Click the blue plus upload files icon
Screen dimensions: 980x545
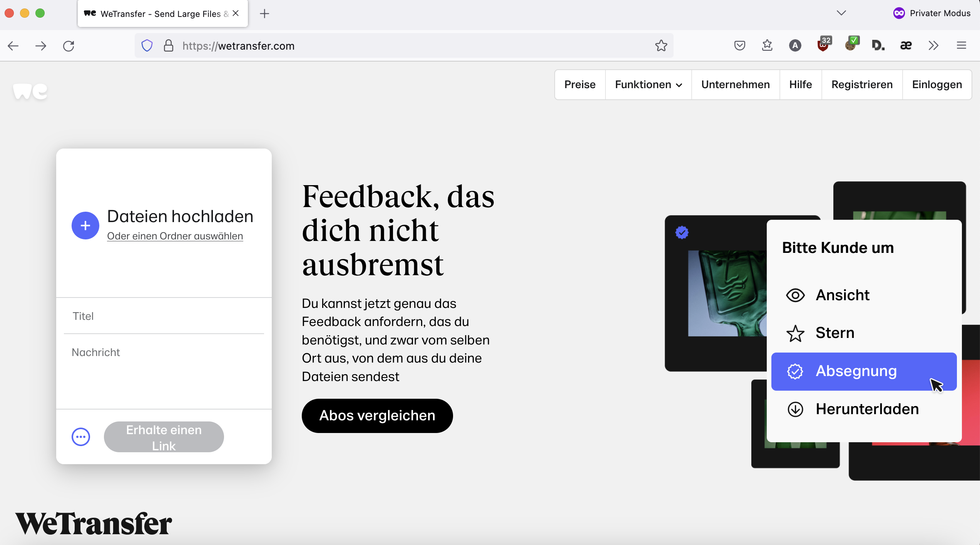pyautogui.click(x=85, y=226)
